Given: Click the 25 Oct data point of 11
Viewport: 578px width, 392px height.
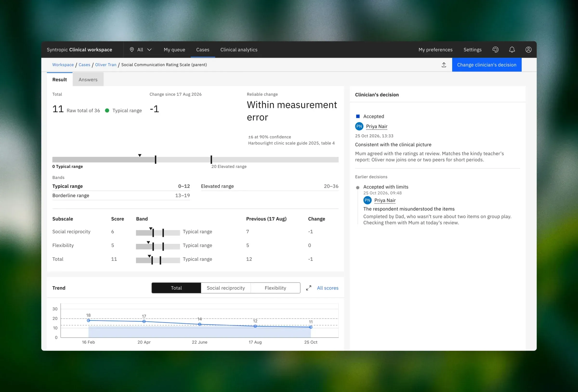Looking at the screenshot, I should click(311, 327).
